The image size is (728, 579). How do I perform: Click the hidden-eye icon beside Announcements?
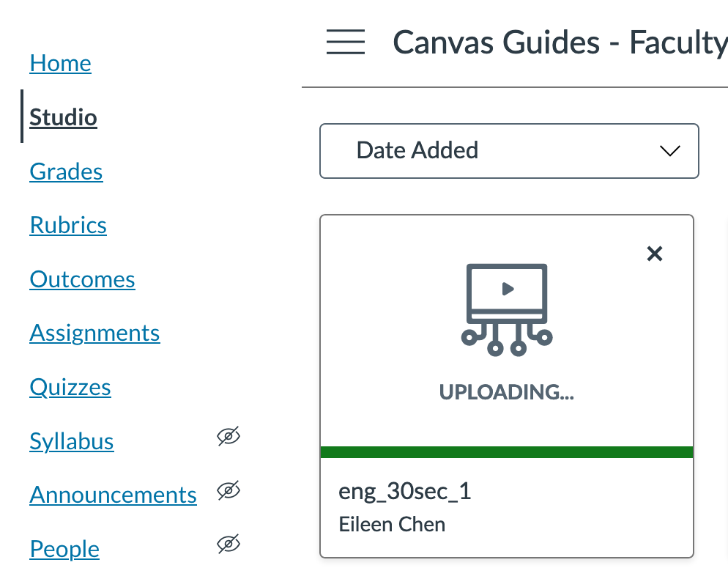[x=229, y=491]
